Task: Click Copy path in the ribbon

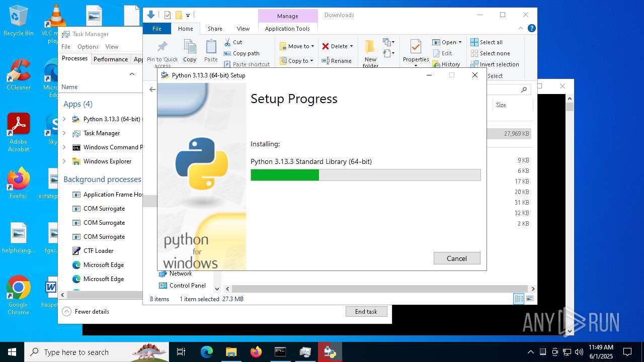Action: pos(242,53)
